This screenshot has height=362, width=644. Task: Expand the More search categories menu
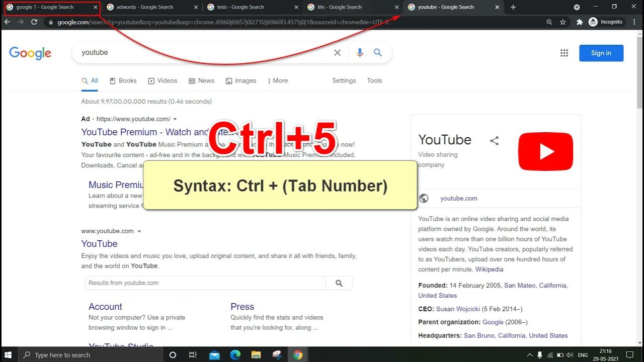click(278, 81)
